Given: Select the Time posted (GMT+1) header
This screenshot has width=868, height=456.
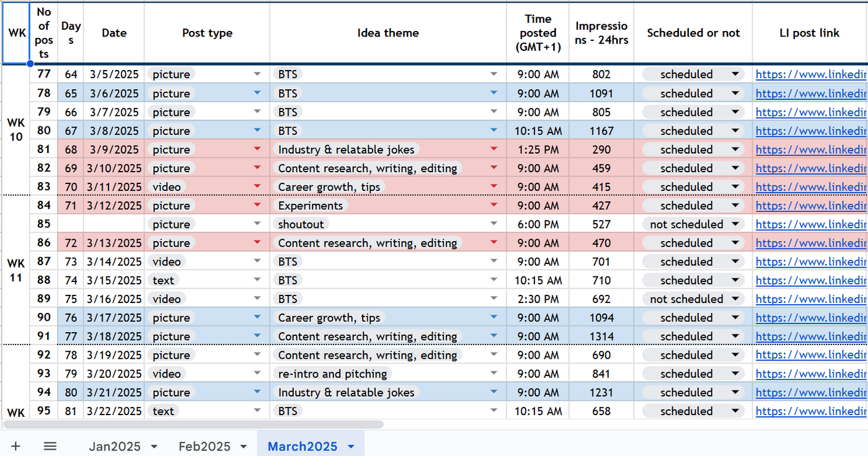Looking at the screenshot, I should [x=538, y=33].
